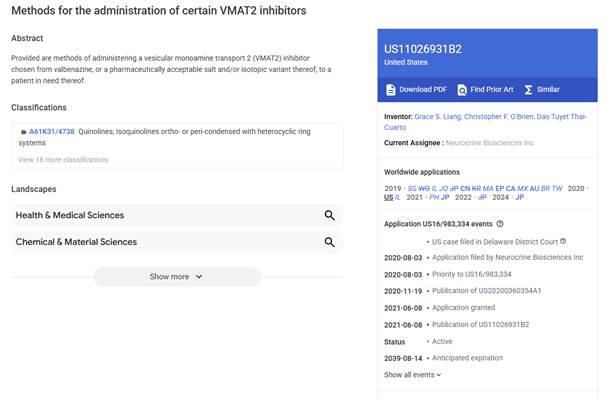Open the TW worldwide application link
Image resolution: width=616 pixels, height=400 pixels.
558,187
